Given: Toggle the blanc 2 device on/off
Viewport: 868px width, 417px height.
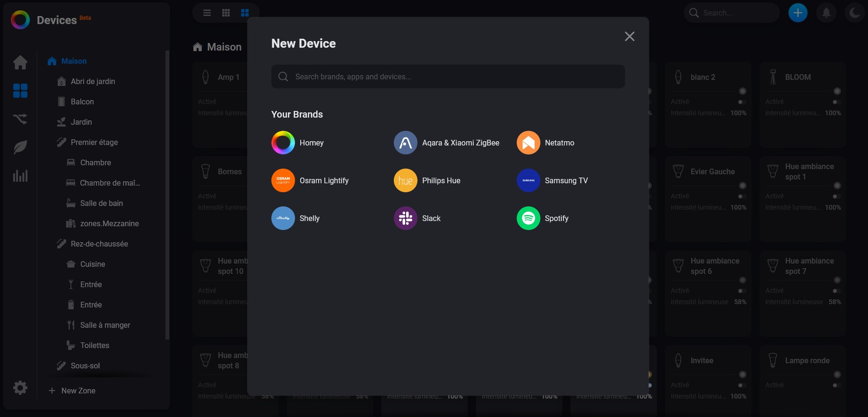Looking at the screenshot, I should (742, 102).
